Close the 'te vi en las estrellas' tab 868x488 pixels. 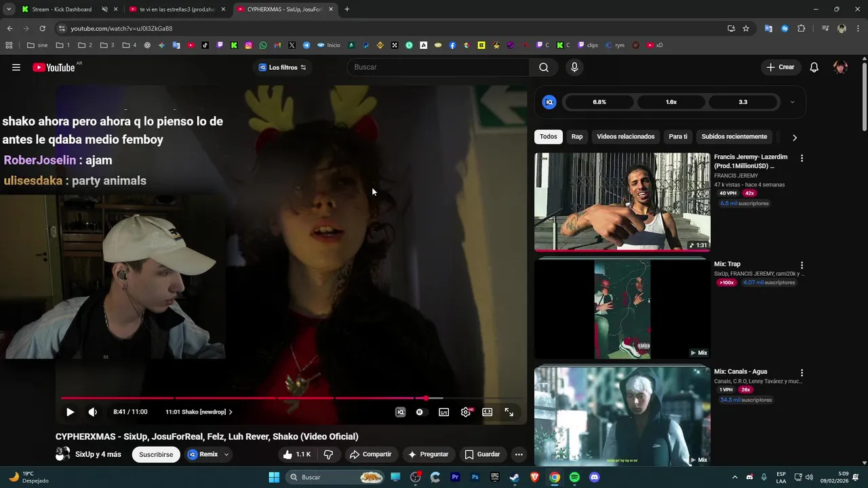pyautogui.click(x=223, y=9)
